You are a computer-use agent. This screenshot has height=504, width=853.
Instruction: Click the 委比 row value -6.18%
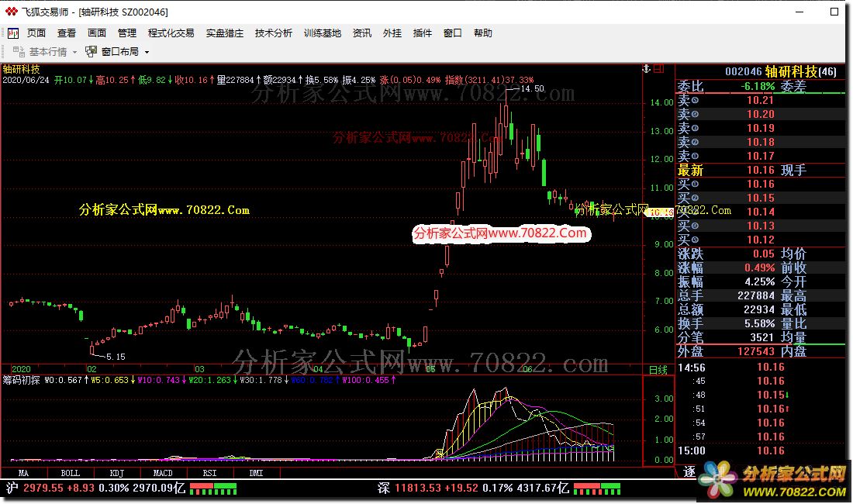[x=758, y=86]
